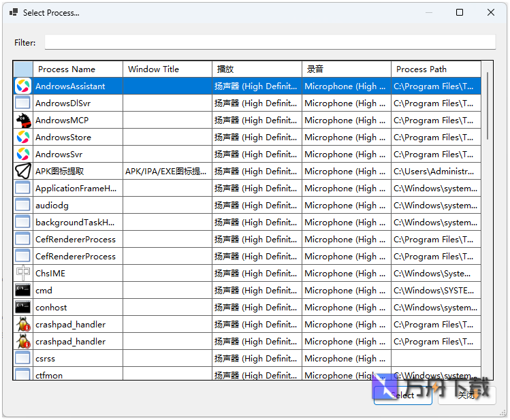Click the ChsIME input method icon
The width and height of the screenshot is (510, 420).
(x=23, y=274)
